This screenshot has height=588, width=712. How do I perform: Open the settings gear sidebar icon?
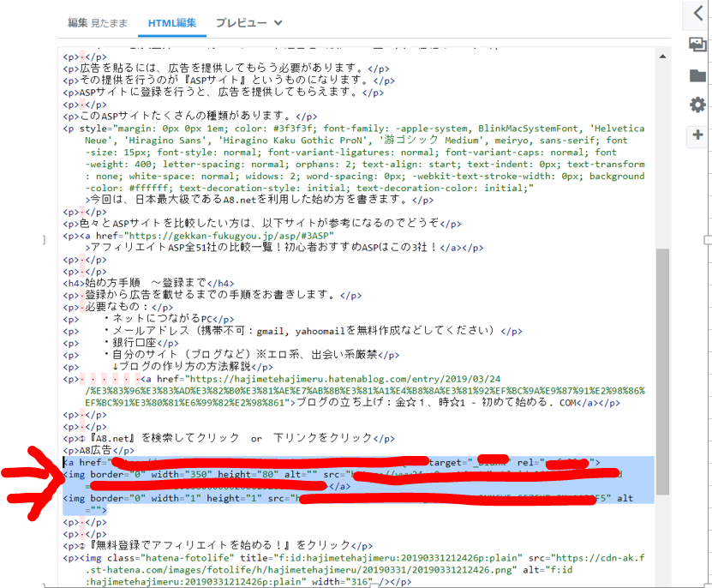(697, 105)
